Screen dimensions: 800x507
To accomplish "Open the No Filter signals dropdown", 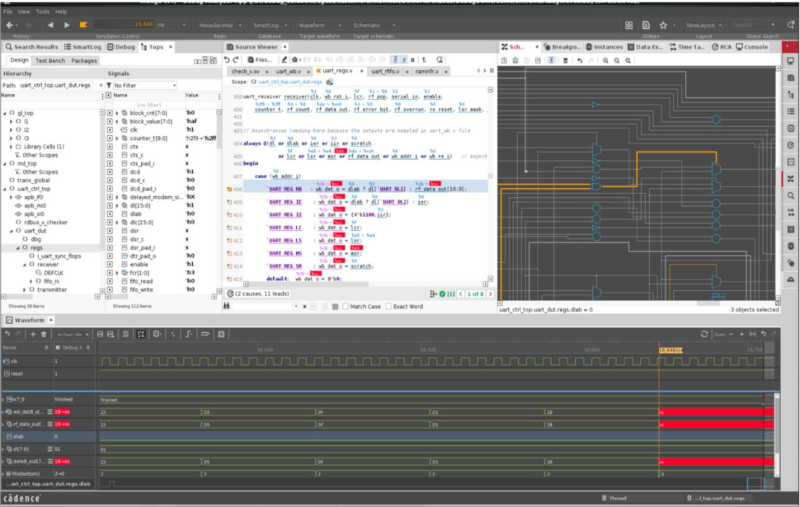I will tap(144, 85).
